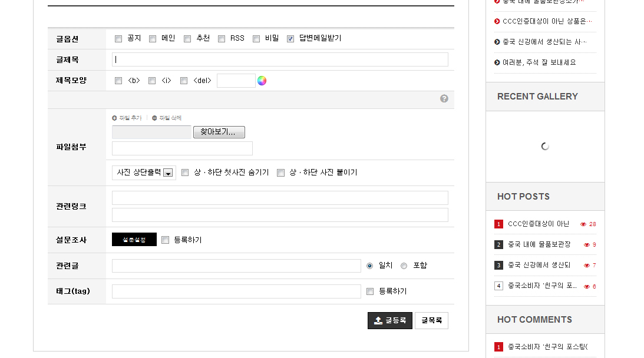The height and width of the screenshot is (358, 644).
Task: Toggle the <del> strikethrough title checkbox
Action: pyautogui.click(x=184, y=81)
